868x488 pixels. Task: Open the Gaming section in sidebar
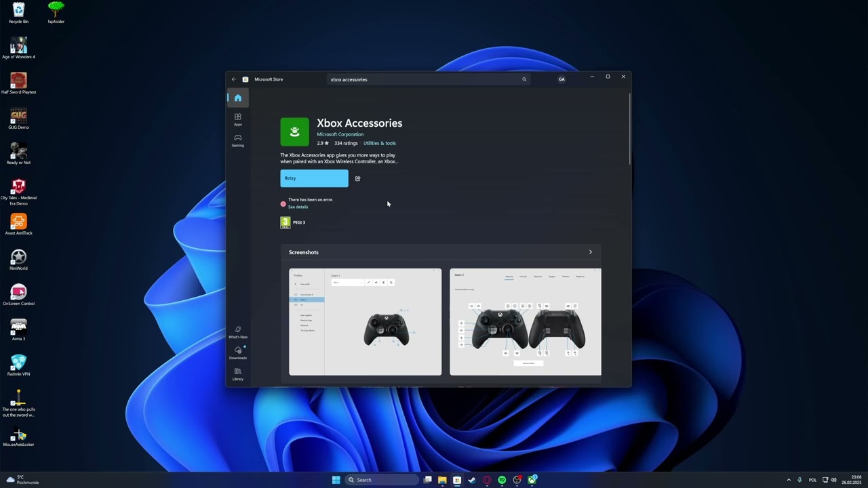237,140
